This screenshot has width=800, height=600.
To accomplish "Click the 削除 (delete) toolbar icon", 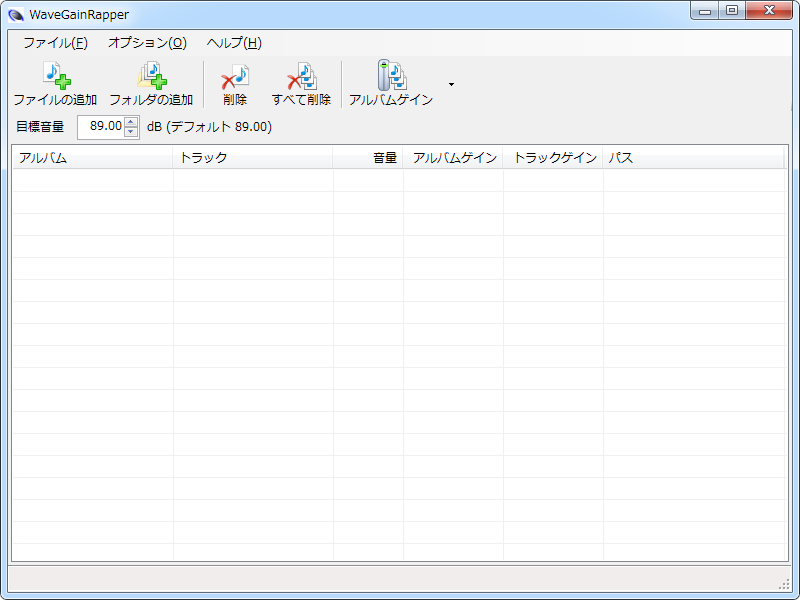I will 235,77.
